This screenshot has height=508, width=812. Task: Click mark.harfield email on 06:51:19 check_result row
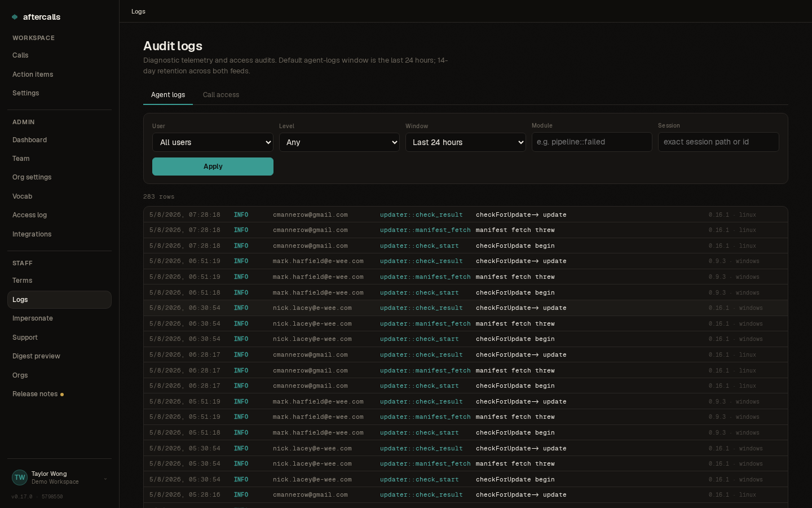coord(318,261)
